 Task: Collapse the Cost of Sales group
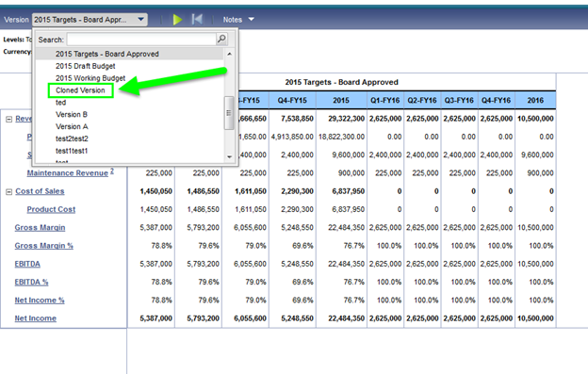[x=9, y=192]
